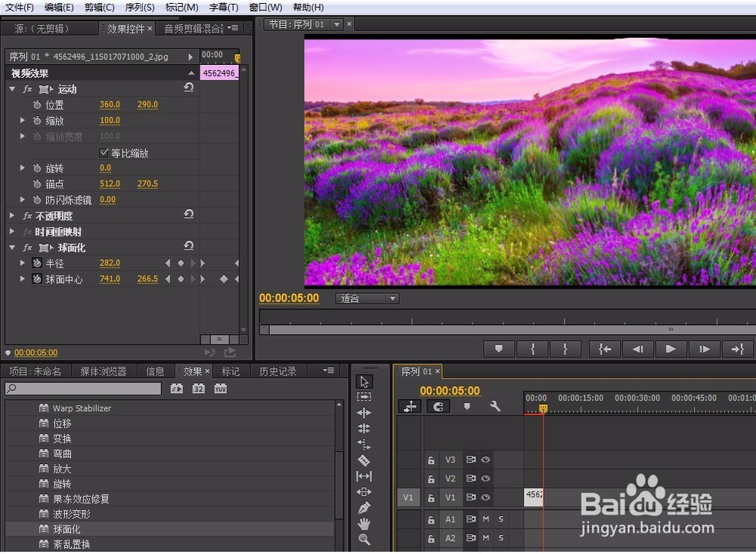The image size is (756, 554).
Task: Mute the A1 audio track
Action: (x=485, y=518)
